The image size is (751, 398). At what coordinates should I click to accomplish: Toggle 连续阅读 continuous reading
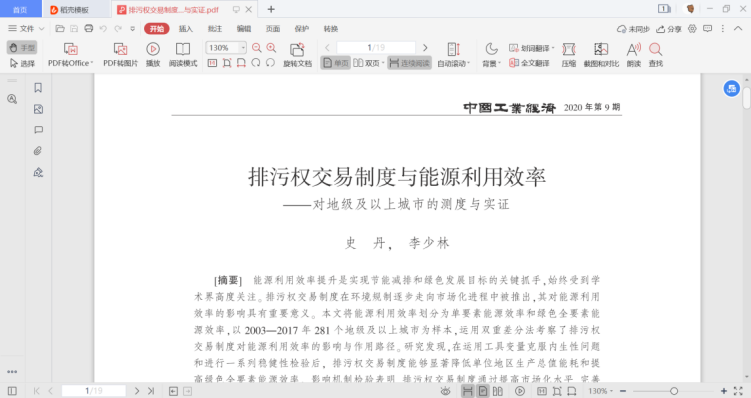click(410, 63)
